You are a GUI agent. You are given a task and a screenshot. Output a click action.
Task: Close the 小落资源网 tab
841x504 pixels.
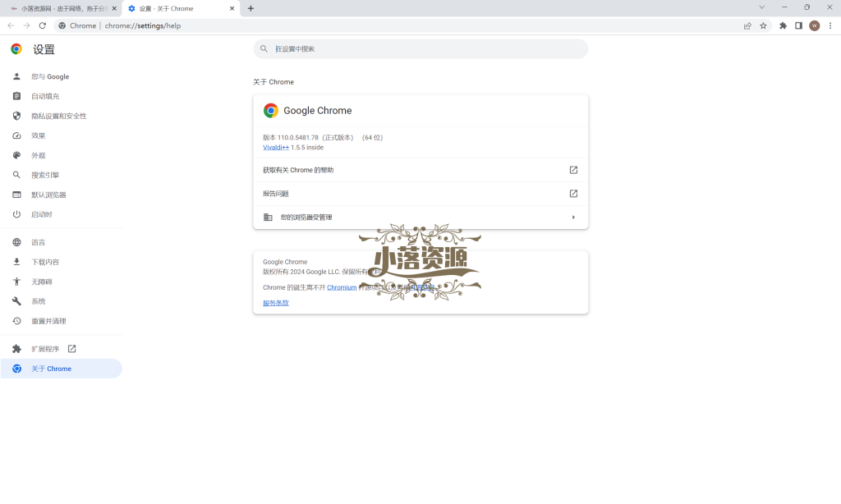coord(114,8)
